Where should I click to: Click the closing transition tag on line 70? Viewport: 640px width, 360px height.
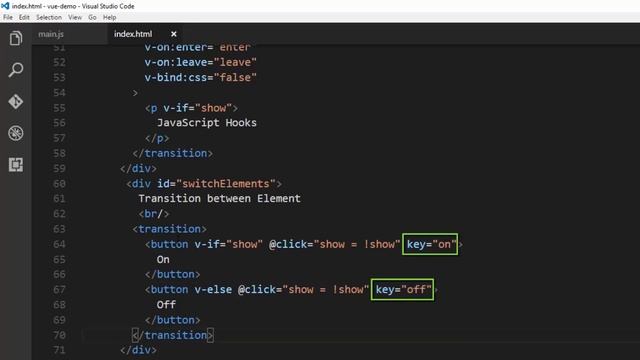tap(172, 335)
